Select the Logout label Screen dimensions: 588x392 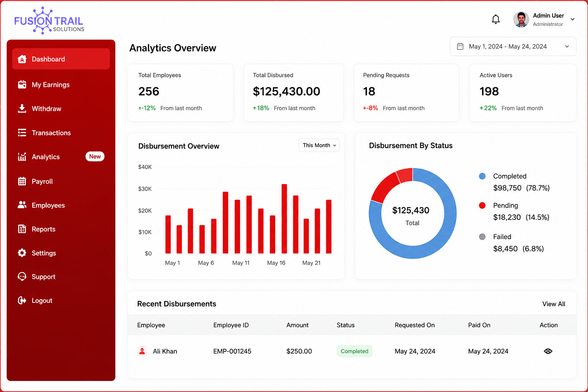pos(42,301)
